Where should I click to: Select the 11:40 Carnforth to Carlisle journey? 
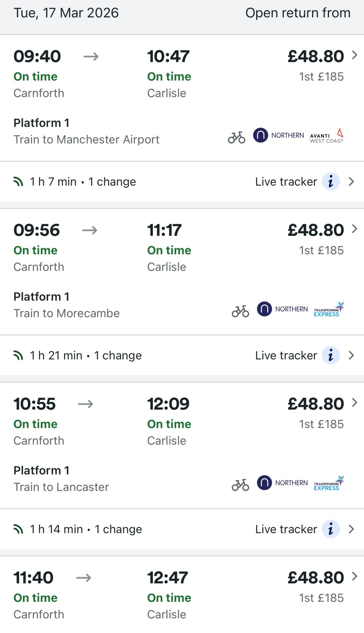[100, 595]
